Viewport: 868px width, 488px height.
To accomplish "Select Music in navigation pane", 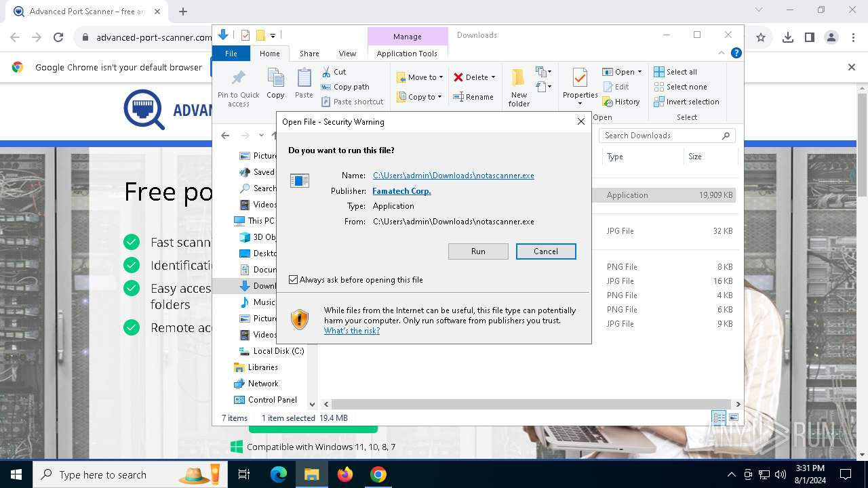I will [x=258, y=302].
